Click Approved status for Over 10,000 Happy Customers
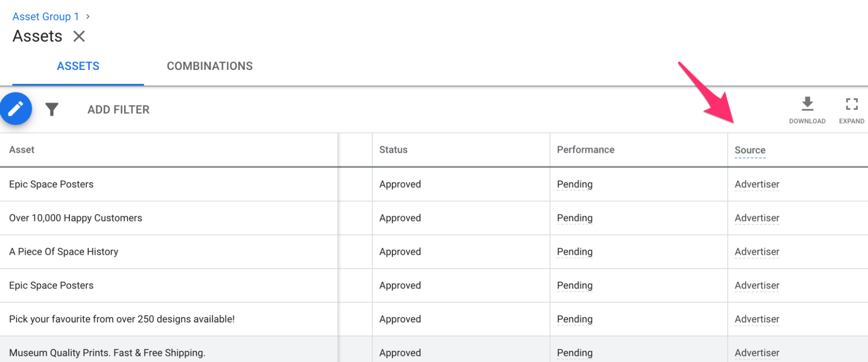This screenshot has height=362, width=868. tap(399, 218)
